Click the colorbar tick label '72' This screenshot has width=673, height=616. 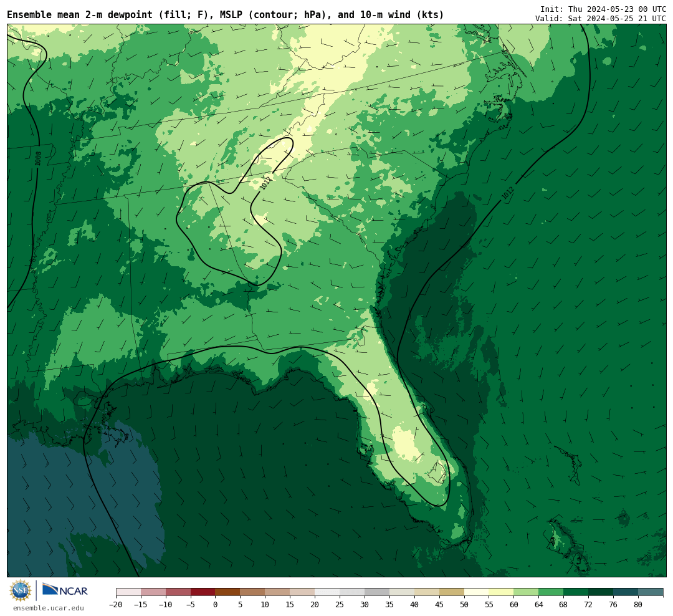pos(589,605)
